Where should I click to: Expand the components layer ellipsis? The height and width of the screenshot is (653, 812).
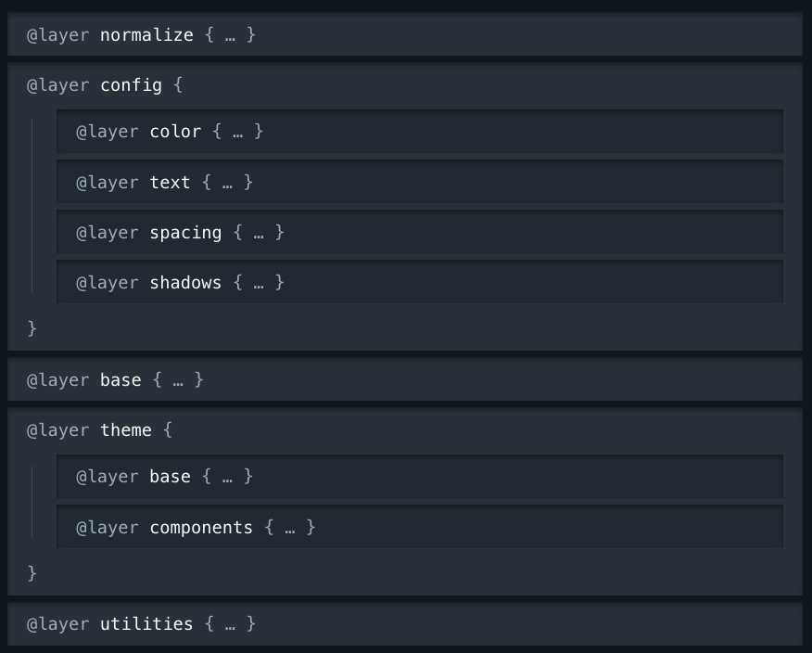[x=290, y=528]
